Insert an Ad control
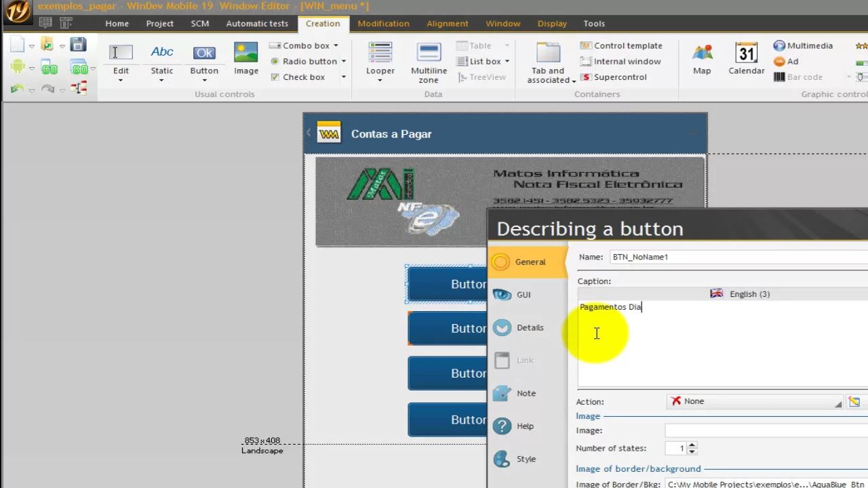Viewport: 868px width, 488px height. (786, 61)
